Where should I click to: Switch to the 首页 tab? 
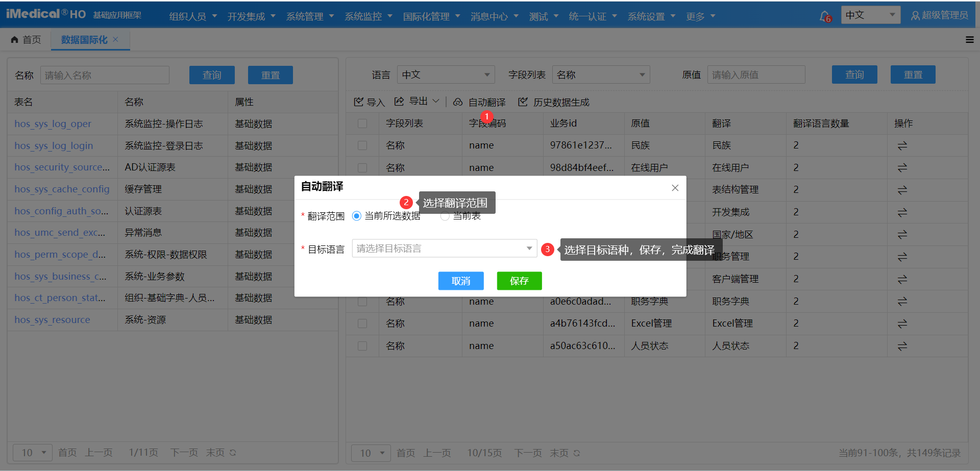26,40
